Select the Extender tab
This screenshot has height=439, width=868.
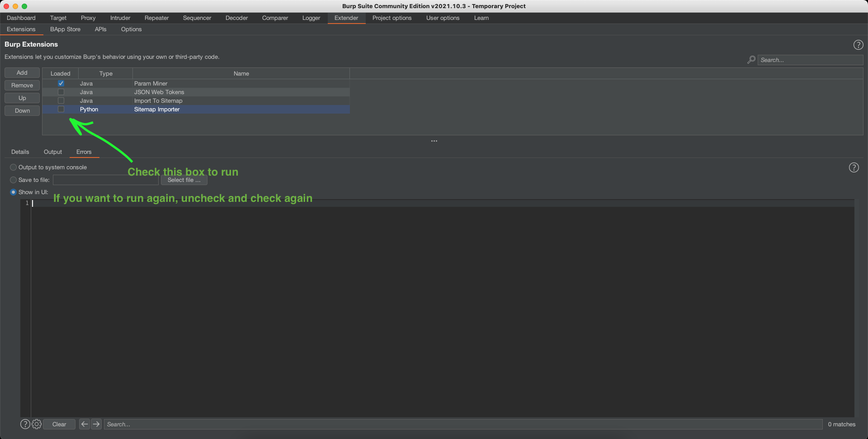coord(346,18)
